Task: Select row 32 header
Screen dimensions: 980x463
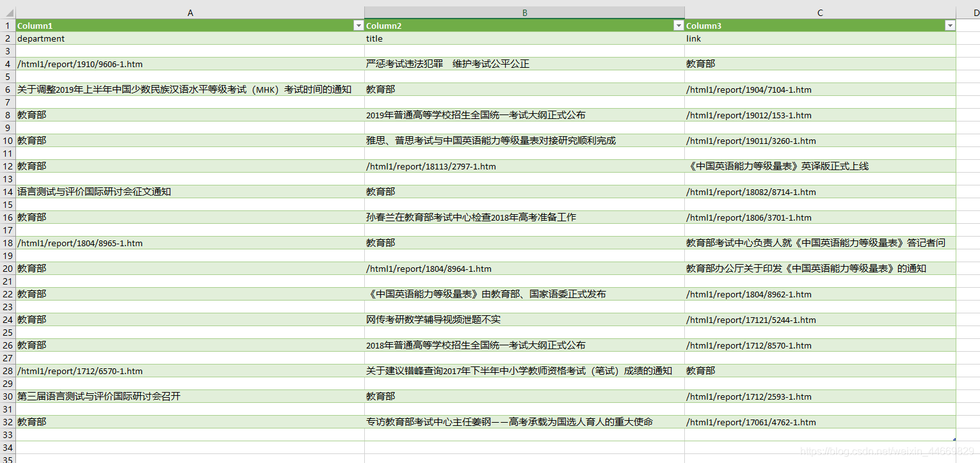Action: click(x=8, y=422)
